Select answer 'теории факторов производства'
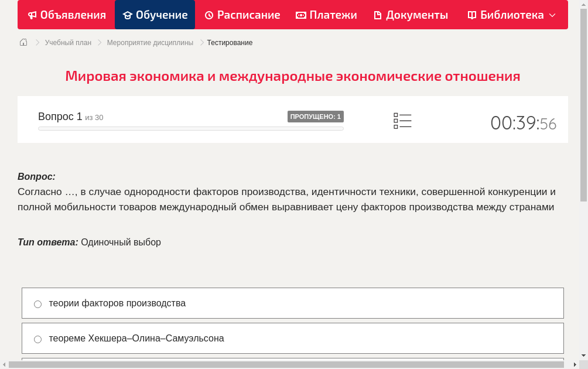 pyautogui.click(x=118, y=303)
